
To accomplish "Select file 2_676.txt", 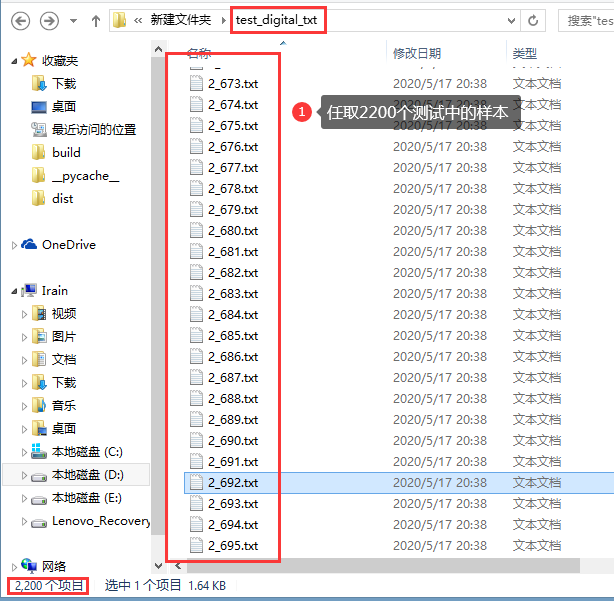I will (x=233, y=146).
